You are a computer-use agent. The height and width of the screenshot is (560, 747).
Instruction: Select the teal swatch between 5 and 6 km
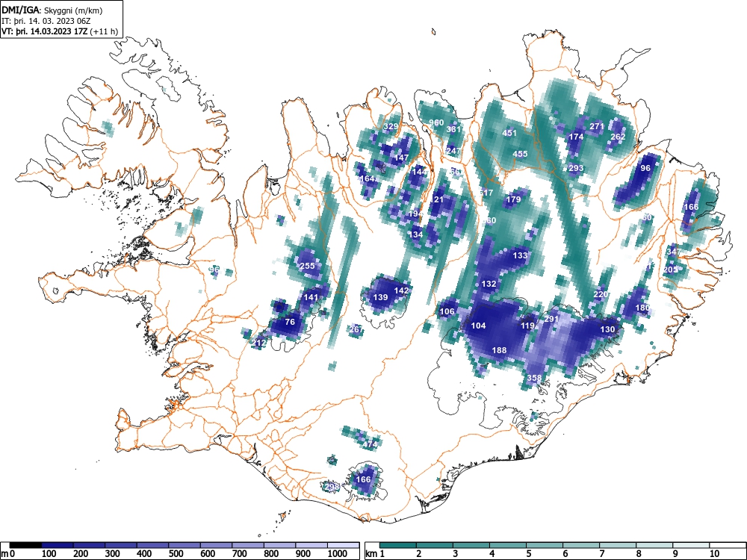click(545, 545)
